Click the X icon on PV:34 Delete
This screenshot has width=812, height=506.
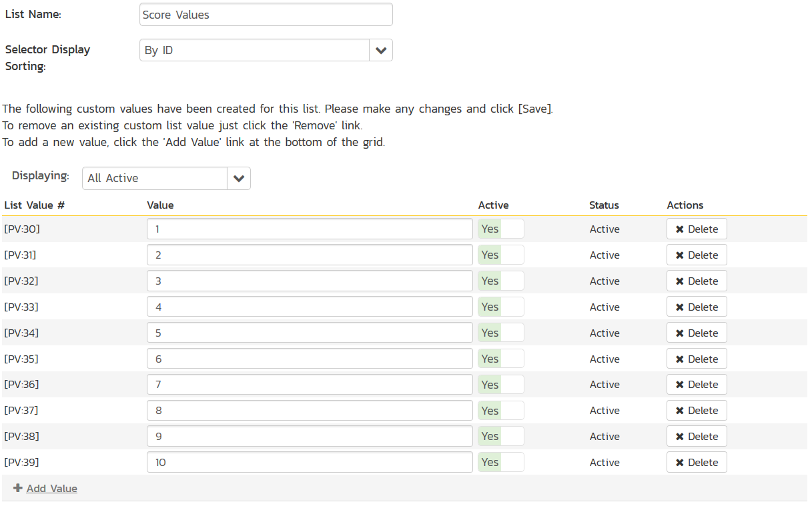(x=680, y=333)
